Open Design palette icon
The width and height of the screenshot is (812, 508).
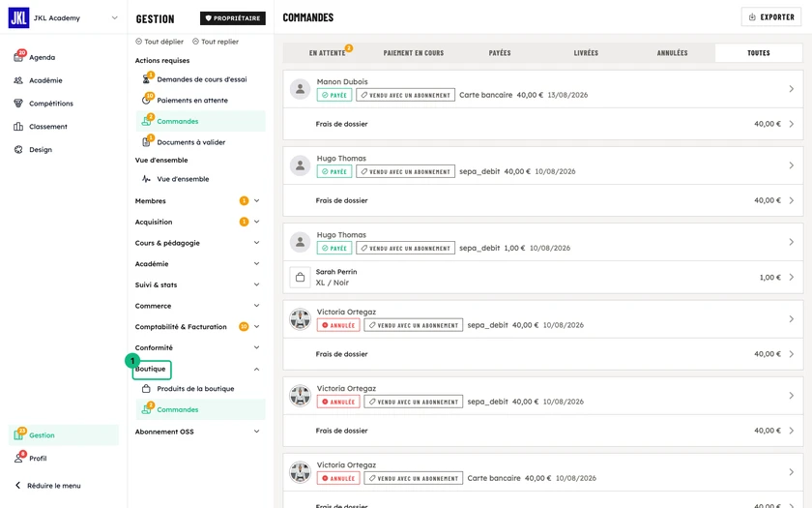[18, 149]
